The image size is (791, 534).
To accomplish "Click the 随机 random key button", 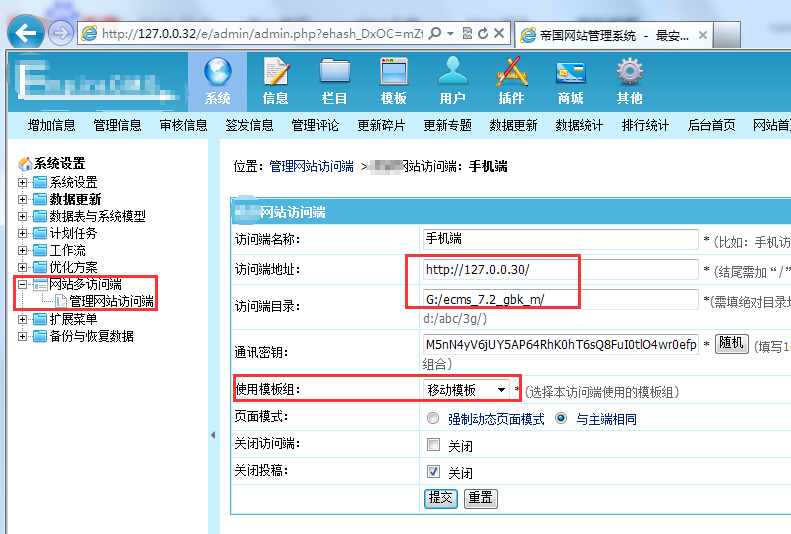I will click(x=731, y=343).
